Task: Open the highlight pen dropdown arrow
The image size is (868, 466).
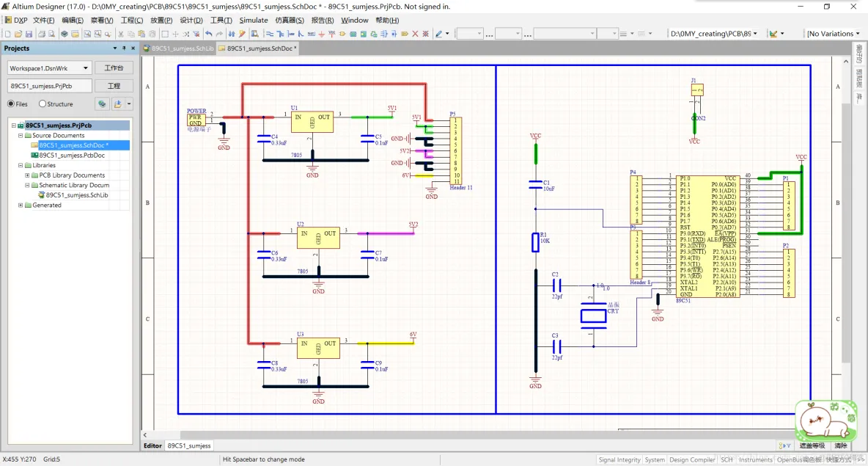Action: click(447, 34)
